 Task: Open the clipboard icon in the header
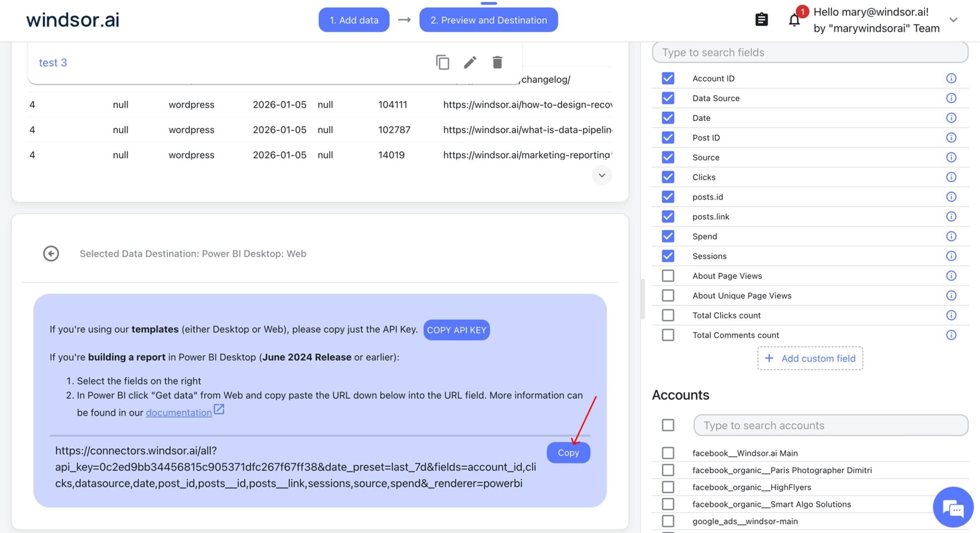tap(761, 20)
